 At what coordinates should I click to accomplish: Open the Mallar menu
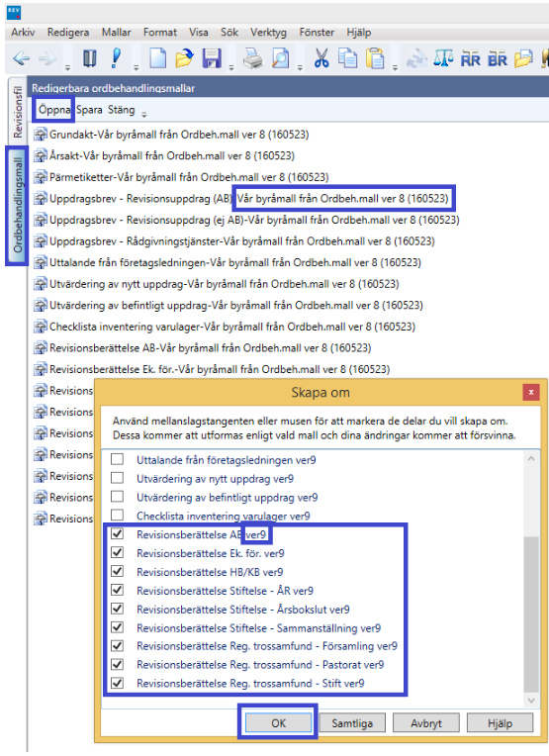tap(116, 33)
